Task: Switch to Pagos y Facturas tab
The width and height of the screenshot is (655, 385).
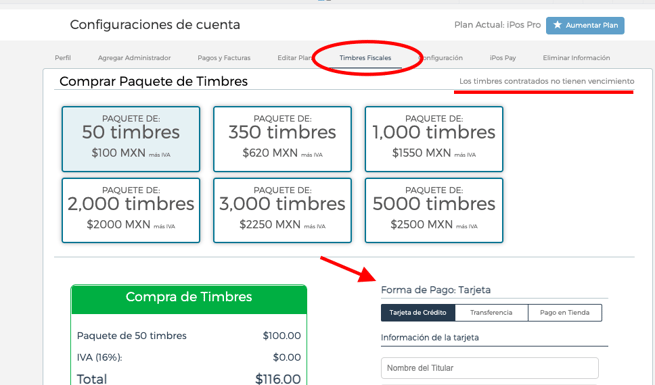Action: (x=224, y=58)
